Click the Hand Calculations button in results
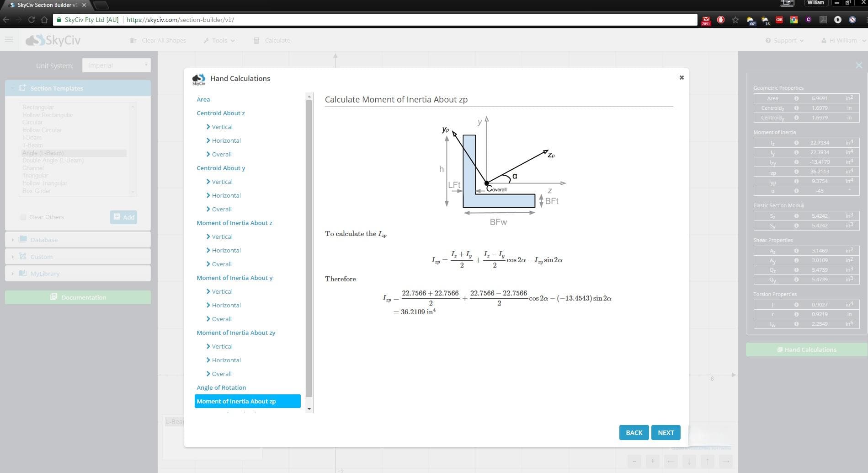Screen dimensions: 868x473 pyautogui.click(x=807, y=349)
